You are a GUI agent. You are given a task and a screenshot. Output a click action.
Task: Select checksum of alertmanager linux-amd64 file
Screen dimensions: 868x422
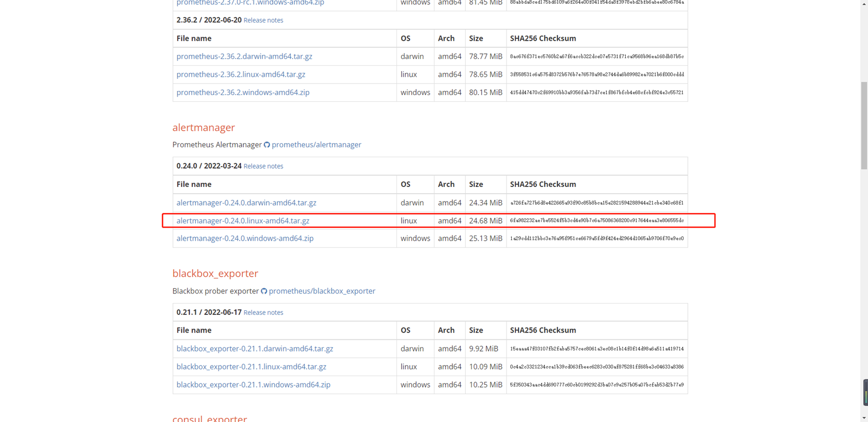point(597,220)
